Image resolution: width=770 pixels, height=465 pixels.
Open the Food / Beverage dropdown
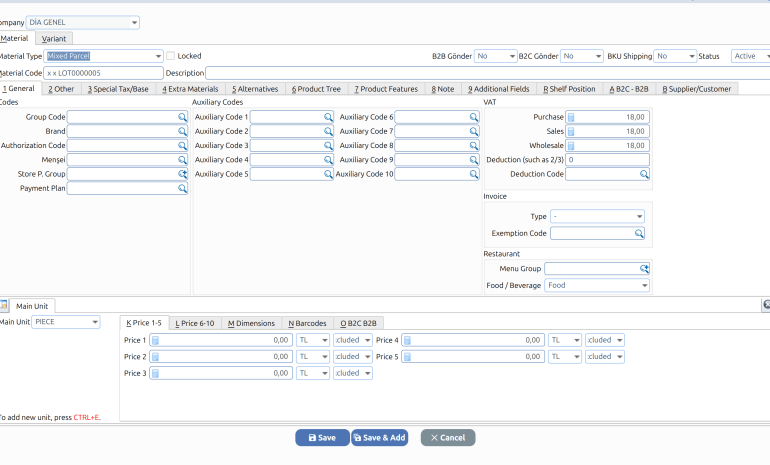click(x=597, y=286)
